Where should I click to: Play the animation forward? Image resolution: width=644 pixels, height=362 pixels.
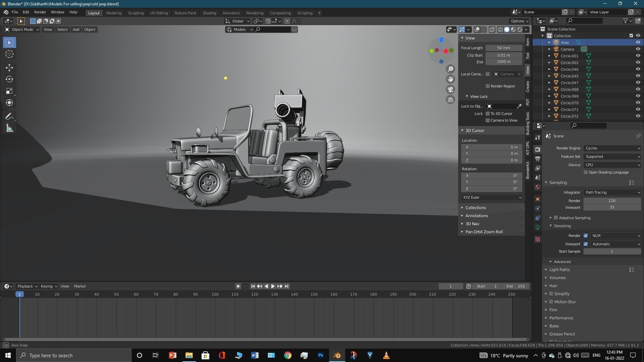273,286
